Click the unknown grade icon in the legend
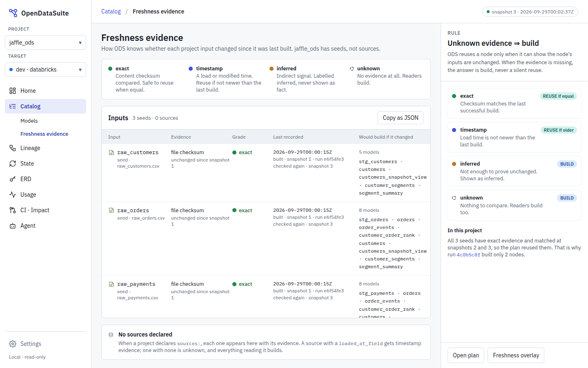This screenshot has width=588, height=368. click(352, 69)
